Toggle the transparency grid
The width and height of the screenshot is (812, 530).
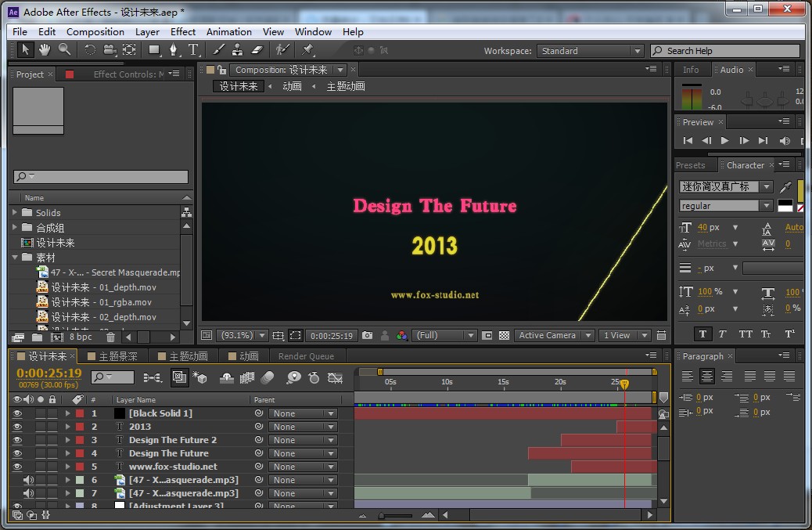504,335
